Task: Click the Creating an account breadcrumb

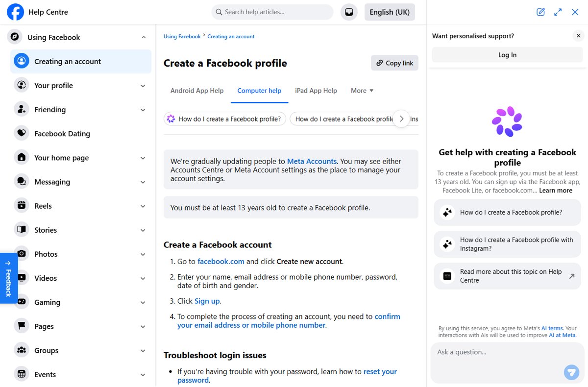Action: tap(231, 36)
